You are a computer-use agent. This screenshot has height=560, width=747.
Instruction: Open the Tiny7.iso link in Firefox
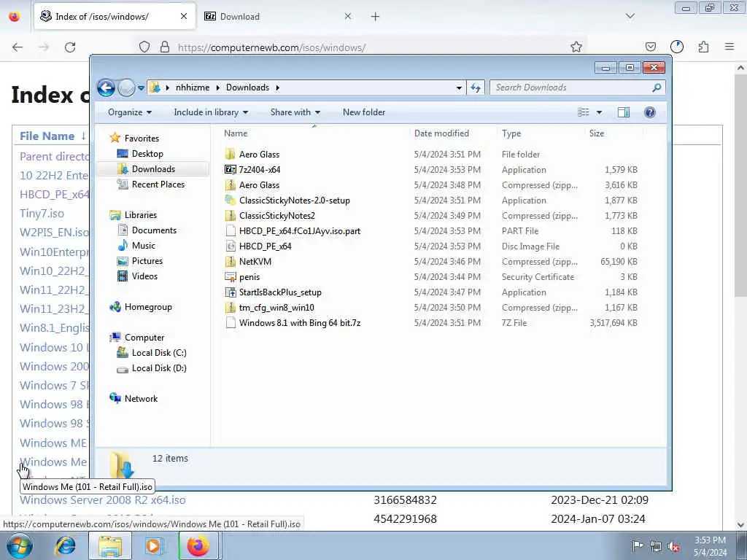(42, 214)
